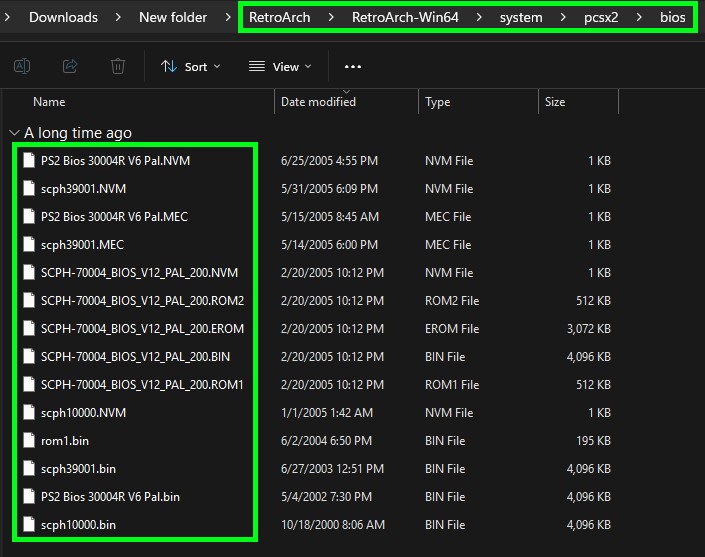This screenshot has width=705, height=557.
Task: Click file icon beside scph10000.bin
Action: [x=29, y=524]
